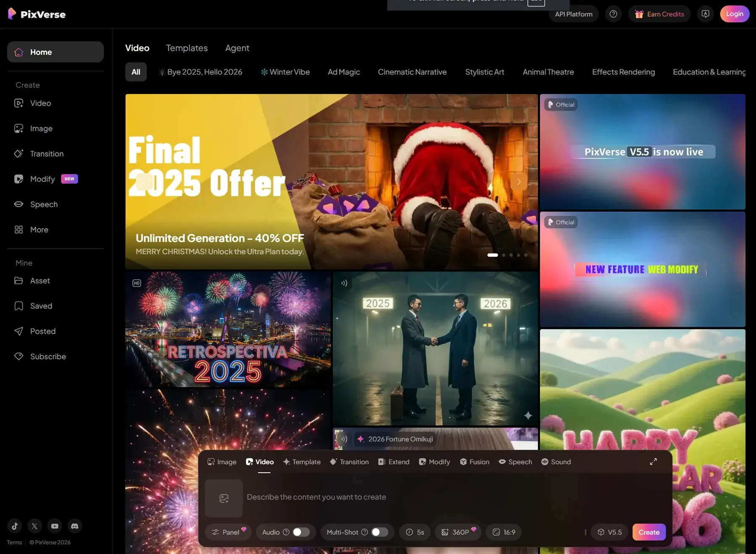Open the 5s duration dropdown
Image resolution: width=756 pixels, height=554 pixels.
click(x=415, y=532)
